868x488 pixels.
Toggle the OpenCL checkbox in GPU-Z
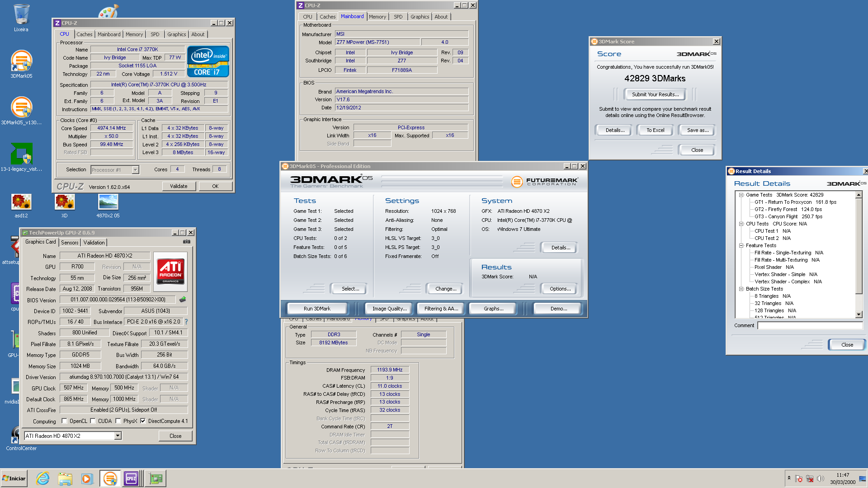tap(64, 421)
